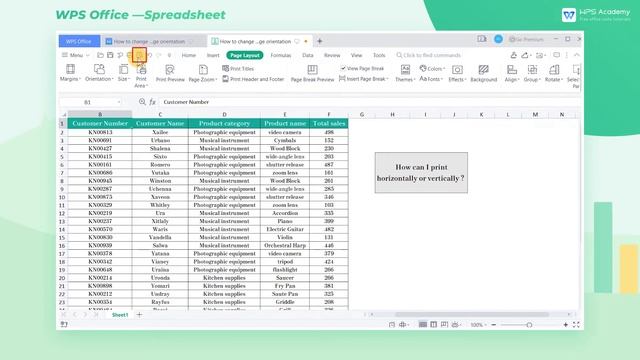Open the Insert ribbon tab
Image resolution: width=640 pixels, height=360 pixels.
pos(213,55)
